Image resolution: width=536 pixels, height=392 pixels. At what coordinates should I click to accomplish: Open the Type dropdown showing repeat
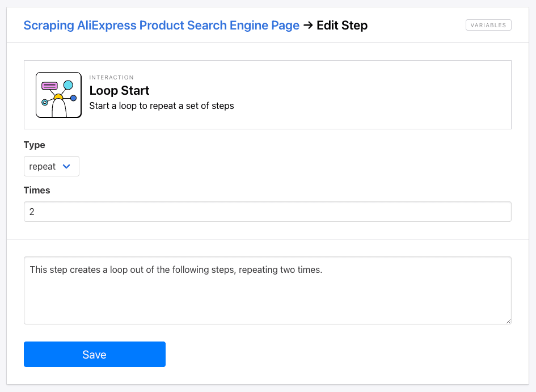coord(51,166)
